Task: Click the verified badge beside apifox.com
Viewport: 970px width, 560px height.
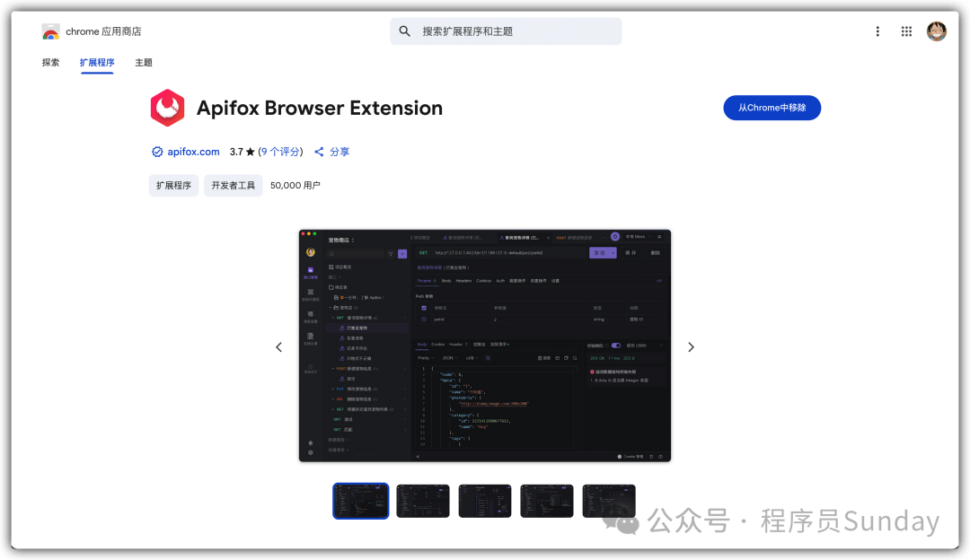Action: click(x=157, y=152)
